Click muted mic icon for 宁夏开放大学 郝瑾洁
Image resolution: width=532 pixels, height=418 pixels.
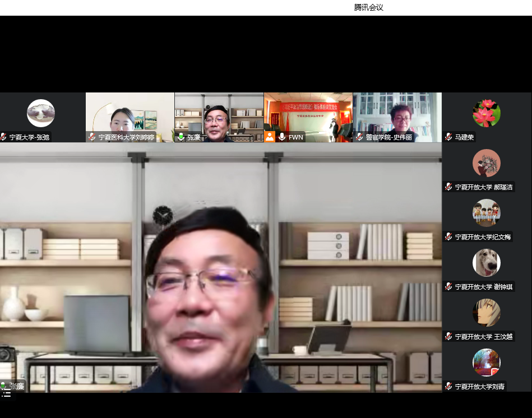(448, 187)
